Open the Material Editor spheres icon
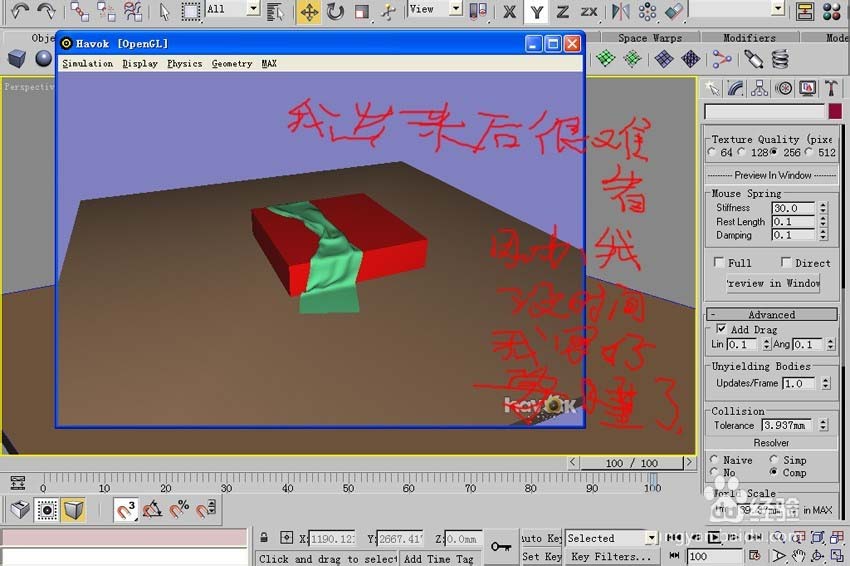Viewport: 850px width, 566px height. pyautogui.click(x=832, y=11)
